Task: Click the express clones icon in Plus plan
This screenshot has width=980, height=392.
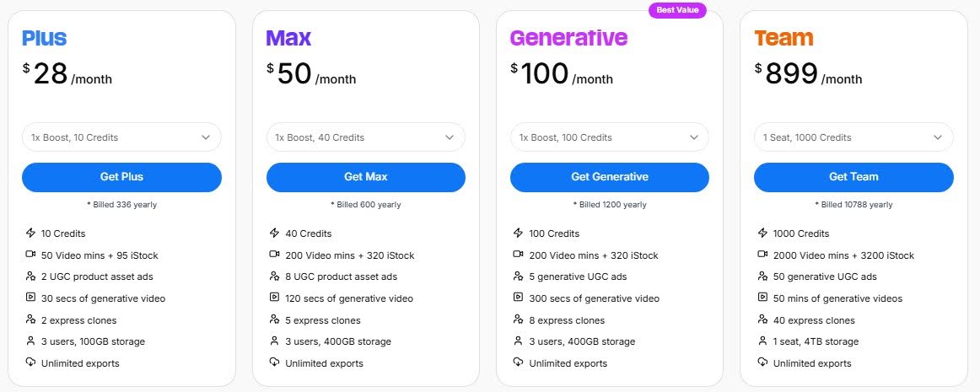Action: pos(30,320)
